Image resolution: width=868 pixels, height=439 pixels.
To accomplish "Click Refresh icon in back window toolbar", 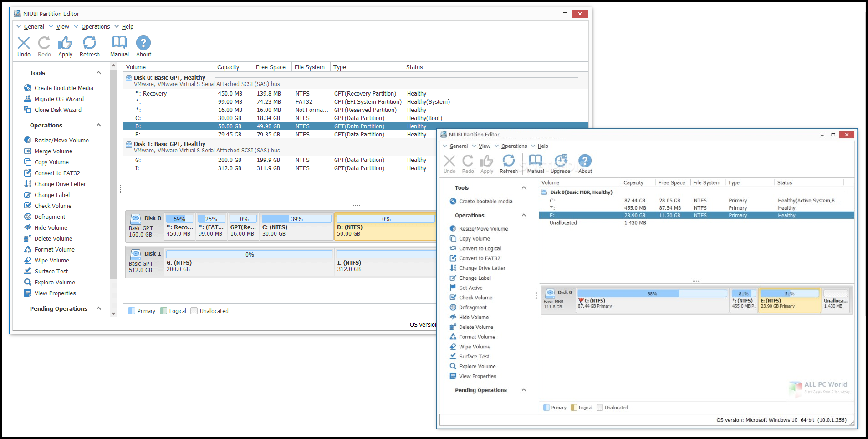I will [x=89, y=43].
